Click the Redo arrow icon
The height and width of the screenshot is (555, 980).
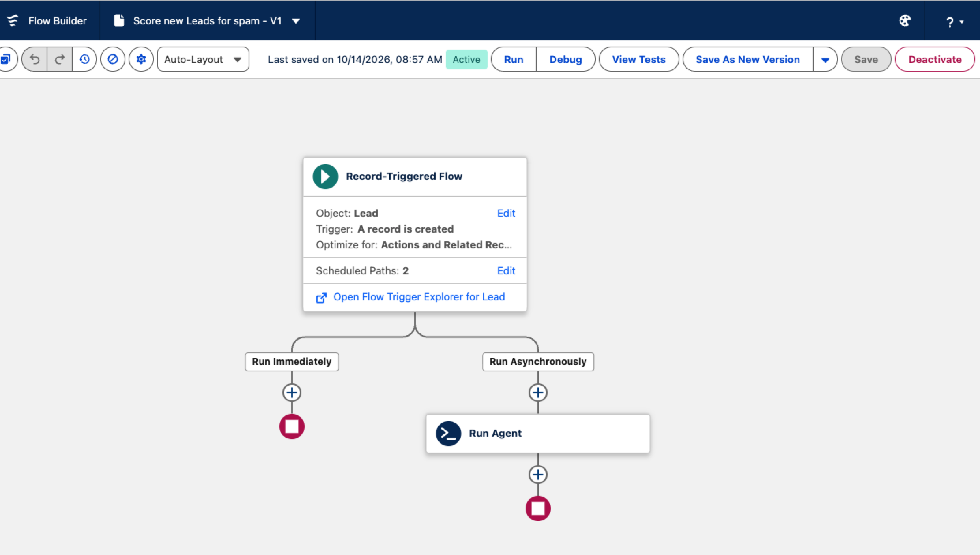coord(60,60)
